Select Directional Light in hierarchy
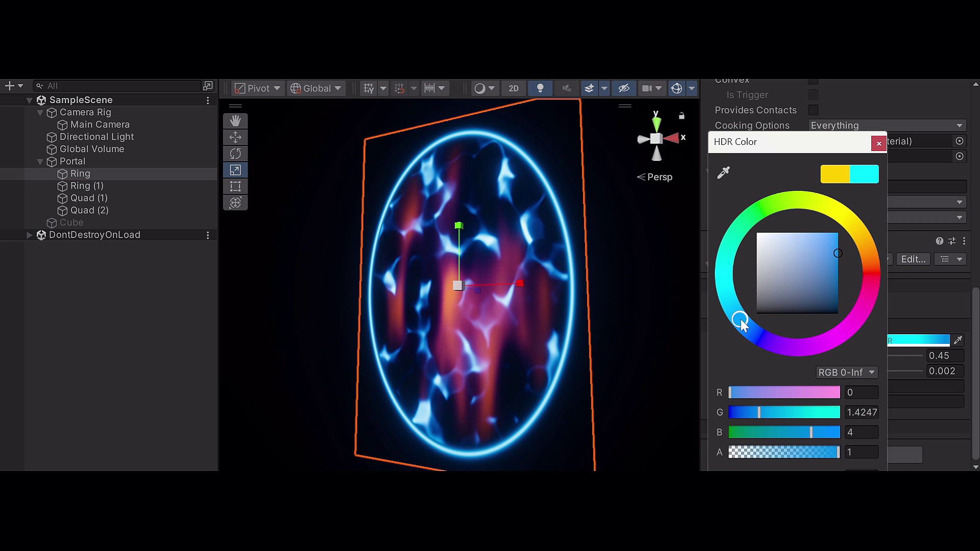The width and height of the screenshot is (980, 551). coord(96,137)
